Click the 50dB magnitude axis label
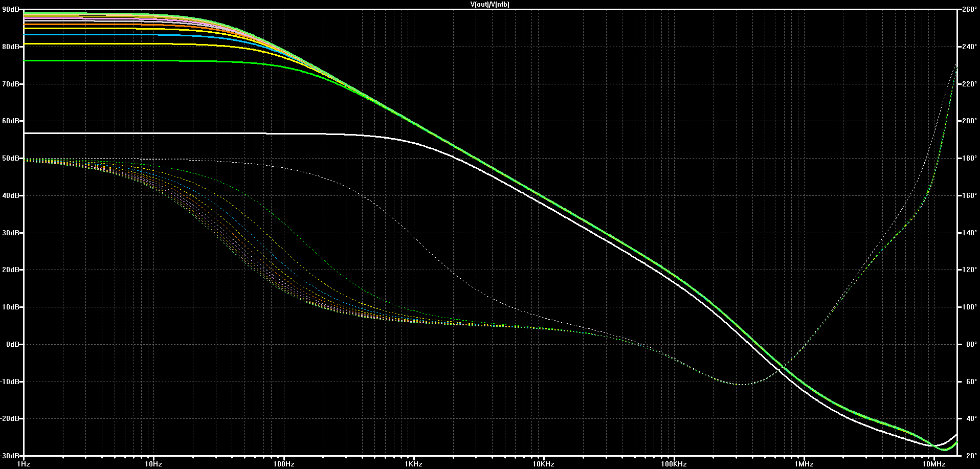The image size is (980, 469). pyautogui.click(x=11, y=159)
